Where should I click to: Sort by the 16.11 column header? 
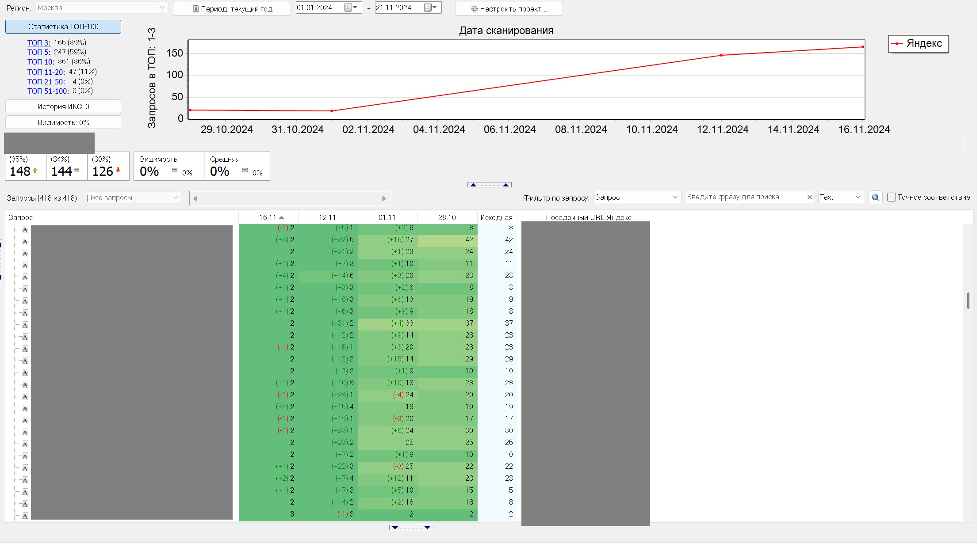(268, 217)
